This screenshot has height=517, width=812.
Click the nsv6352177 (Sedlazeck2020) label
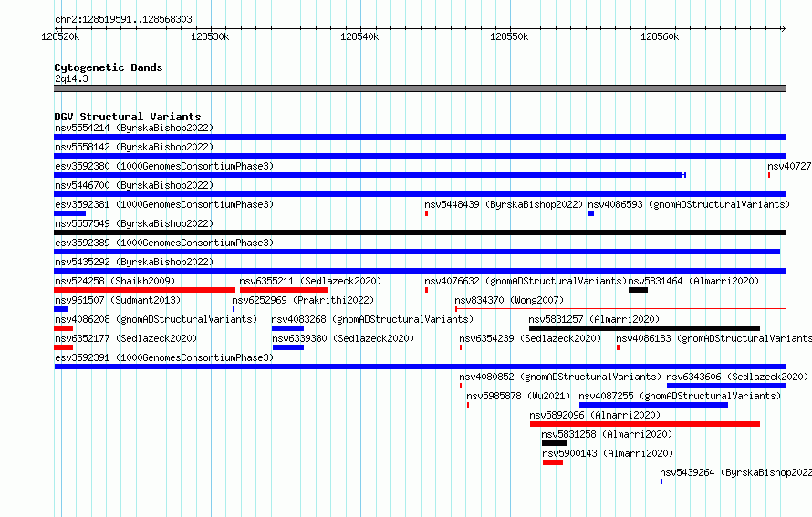coord(126,338)
